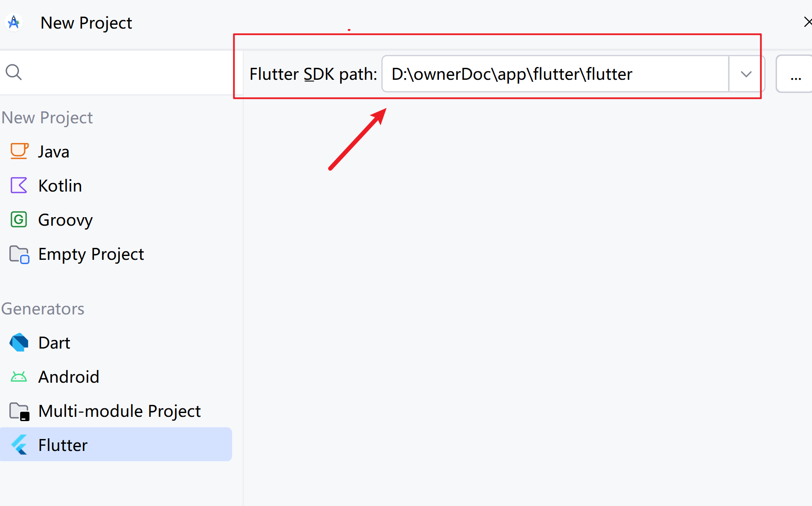Select the Flutter generator
The height and width of the screenshot is (506, 812).
(x=116, y=444)
